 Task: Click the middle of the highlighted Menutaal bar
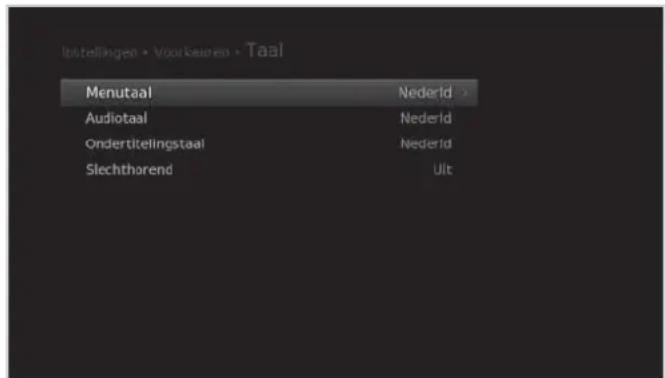[269, 92]
